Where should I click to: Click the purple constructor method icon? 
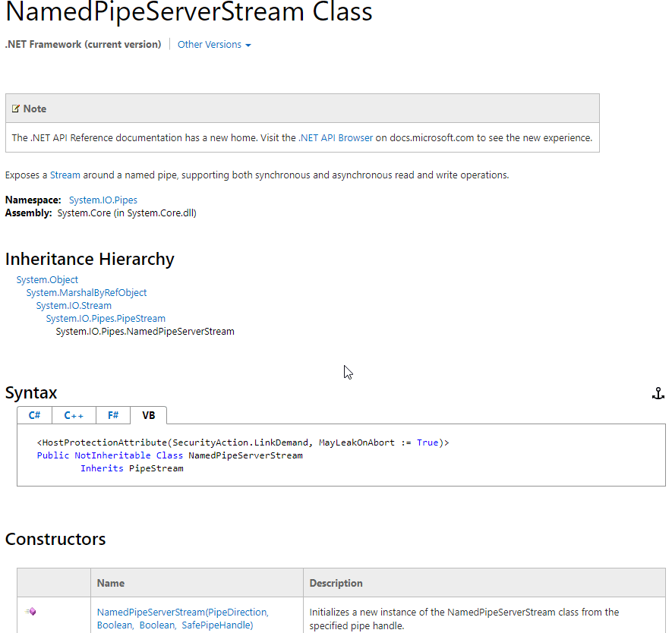click(30, 612)
